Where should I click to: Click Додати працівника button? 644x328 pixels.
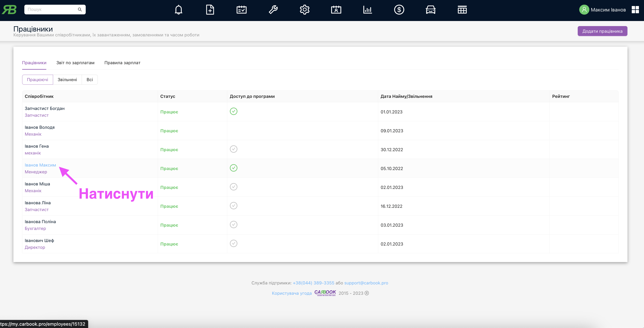pos(602,31)
